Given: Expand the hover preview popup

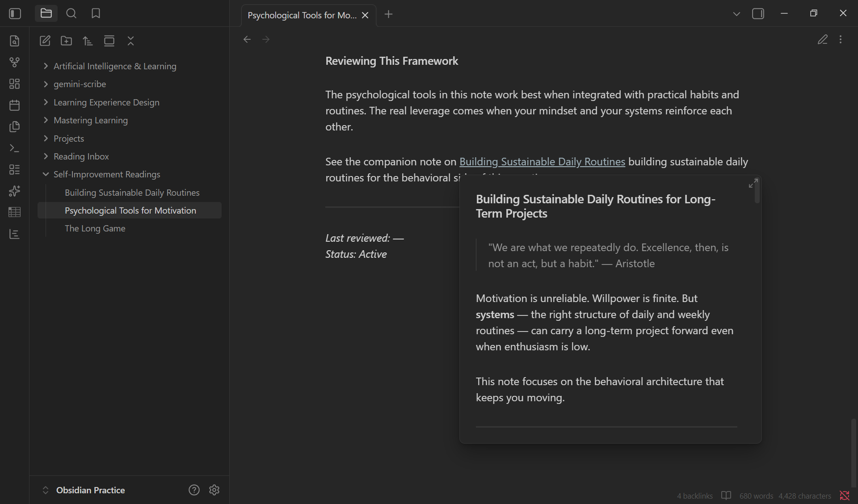Looking at the screenshot, I should point(753,183).
